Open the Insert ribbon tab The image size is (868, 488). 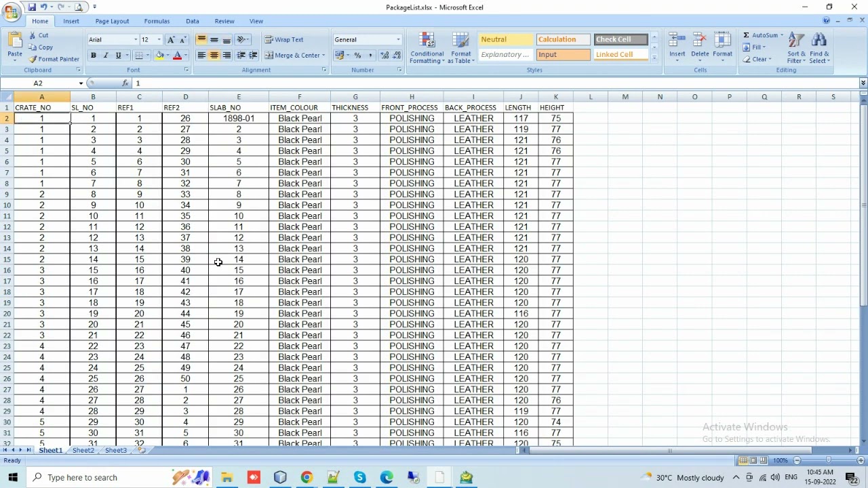71,22
